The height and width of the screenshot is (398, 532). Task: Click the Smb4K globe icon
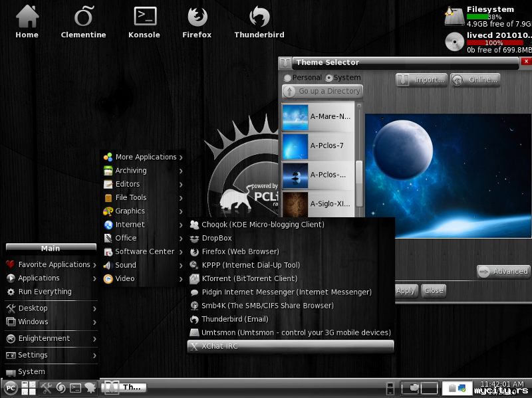point(194,306)
